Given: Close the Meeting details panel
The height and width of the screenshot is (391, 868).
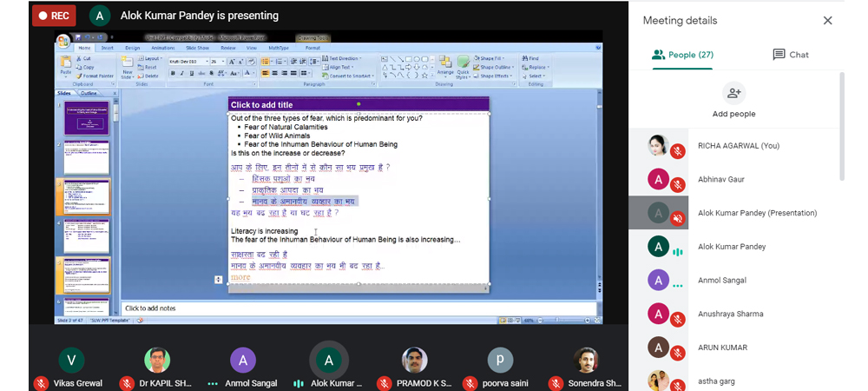Looking at the screenshot, I should pyautogui.click(x=827, y=21).
